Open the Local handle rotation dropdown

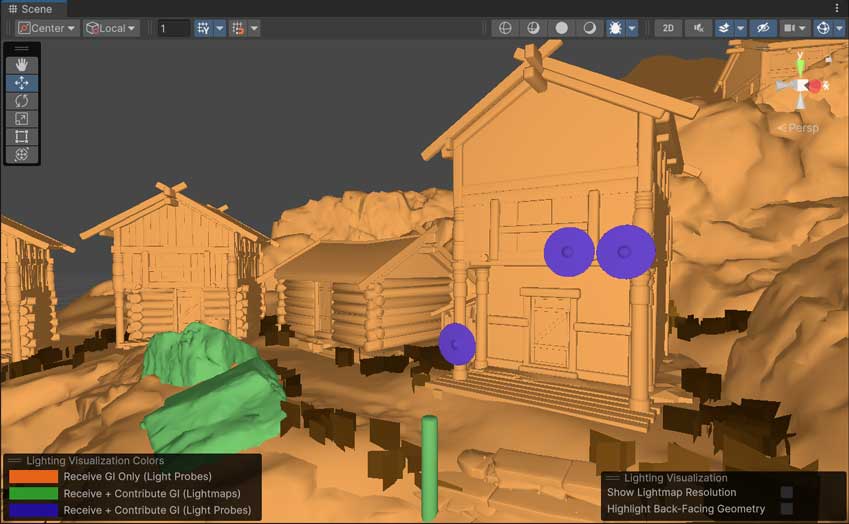click(x=111, y=28)
